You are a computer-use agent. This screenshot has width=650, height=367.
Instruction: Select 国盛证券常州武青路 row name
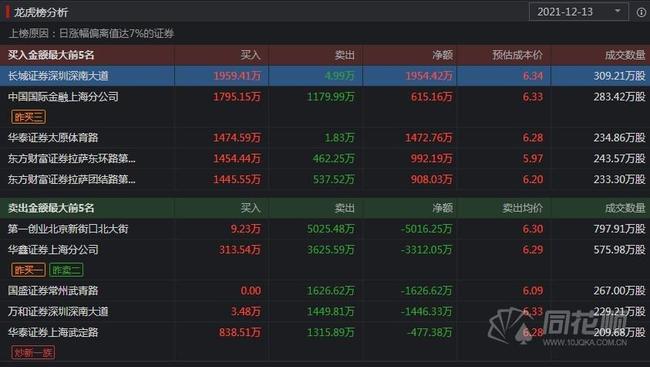53,290
